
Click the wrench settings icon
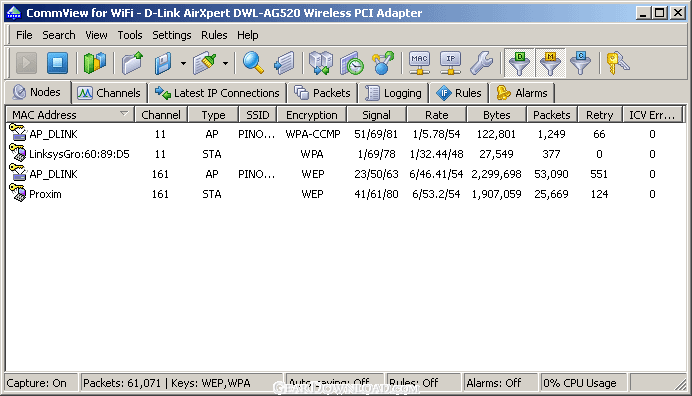tap(481, 63)
